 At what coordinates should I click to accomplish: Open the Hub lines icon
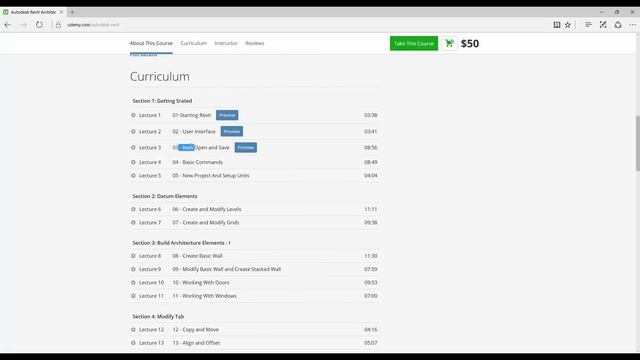588,25
